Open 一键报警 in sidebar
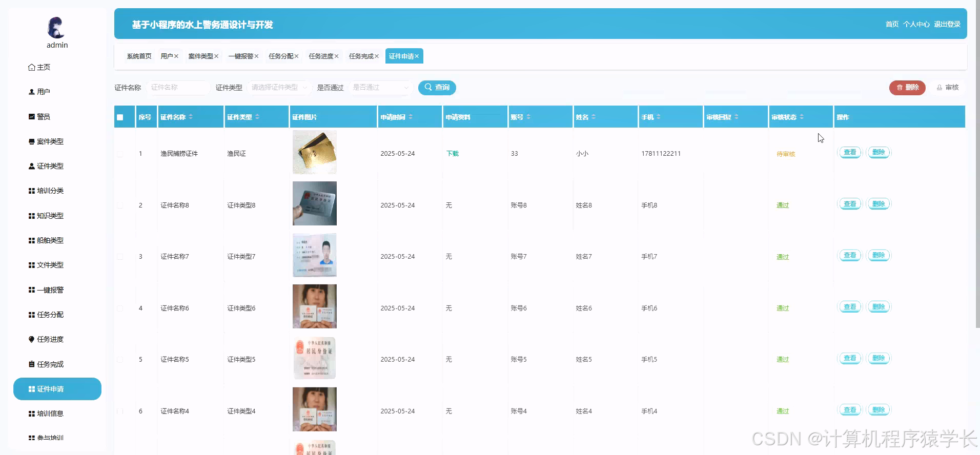The width and height of the screenshot is (980, 455). pyautogui.click(x=46, y=290)
